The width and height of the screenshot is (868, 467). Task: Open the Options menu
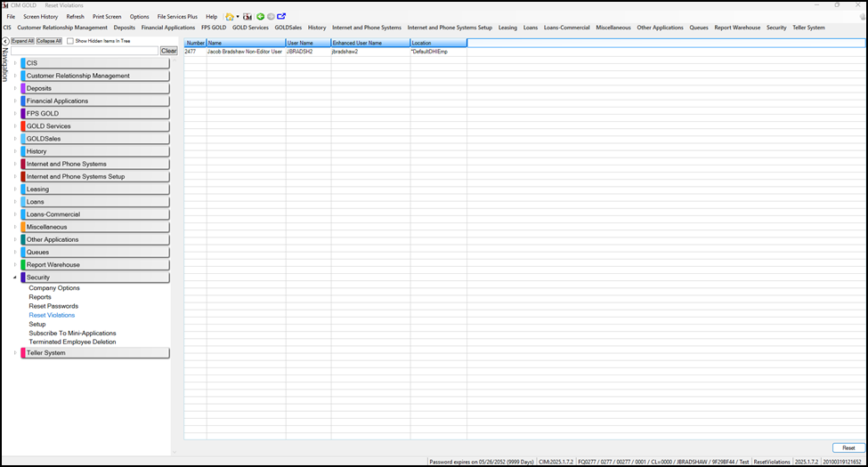[x=140, y=17]
